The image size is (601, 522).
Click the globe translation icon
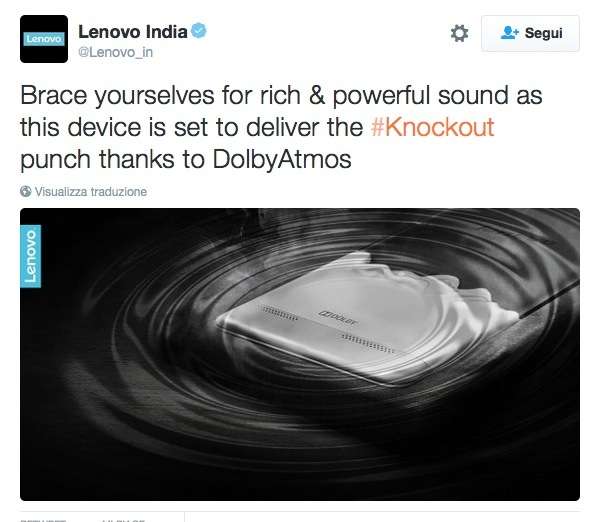26,191
